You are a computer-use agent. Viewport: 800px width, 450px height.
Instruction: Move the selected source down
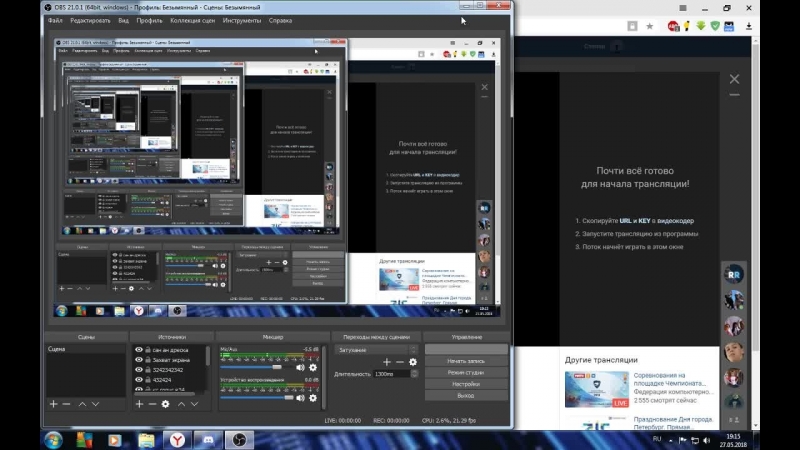point(194,404)
